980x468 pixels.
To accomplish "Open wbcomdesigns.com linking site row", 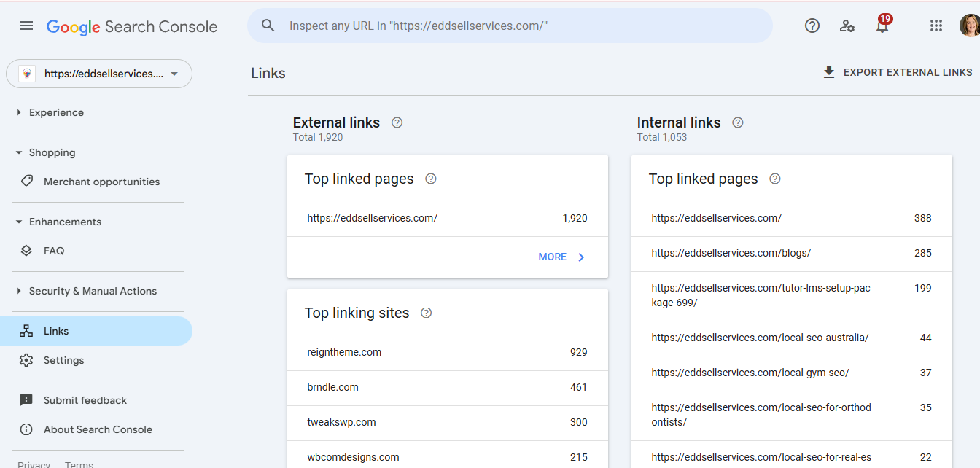I will coord(448,455).
